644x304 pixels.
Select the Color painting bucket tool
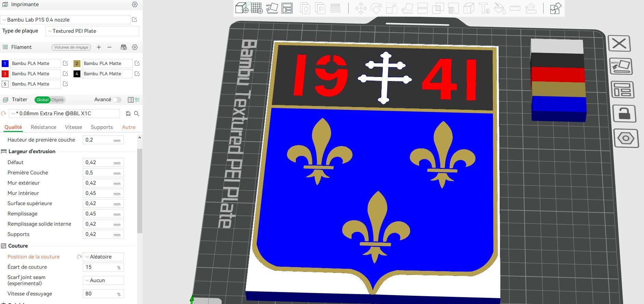point(500,8)
